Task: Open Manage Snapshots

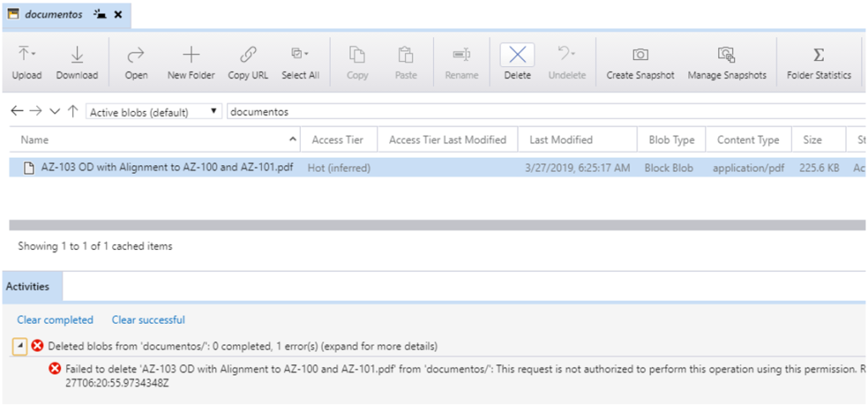Action: (x=726, y=56)
